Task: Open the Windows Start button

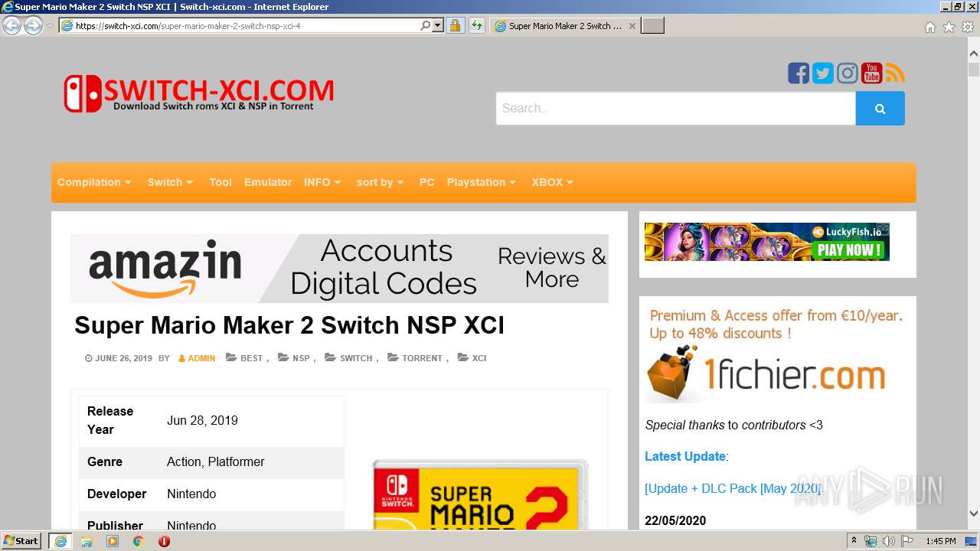Action: point(21,540)
